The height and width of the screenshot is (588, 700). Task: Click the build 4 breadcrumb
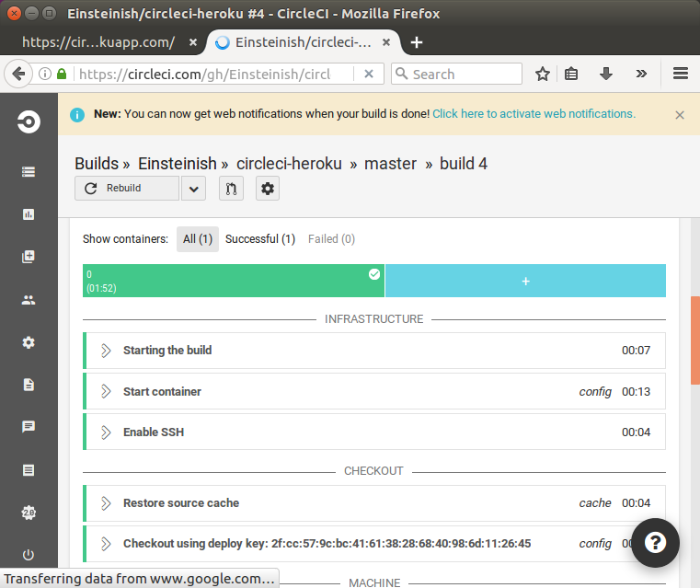(464, 164)
